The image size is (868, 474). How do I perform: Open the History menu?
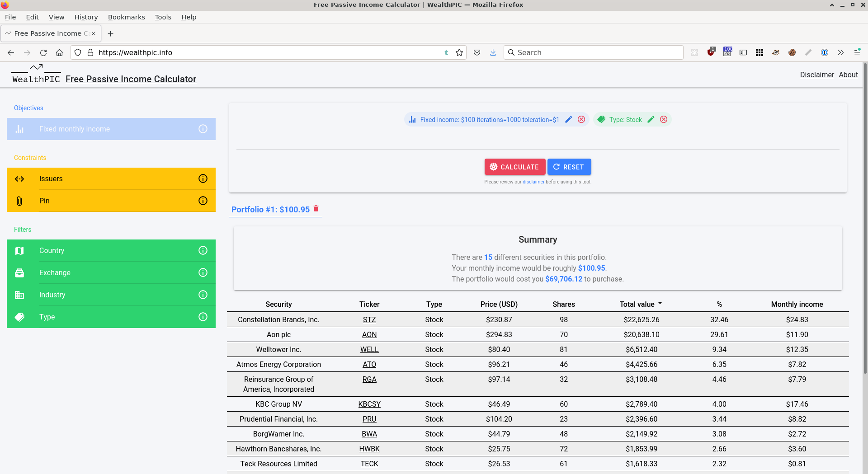point(86,17)
